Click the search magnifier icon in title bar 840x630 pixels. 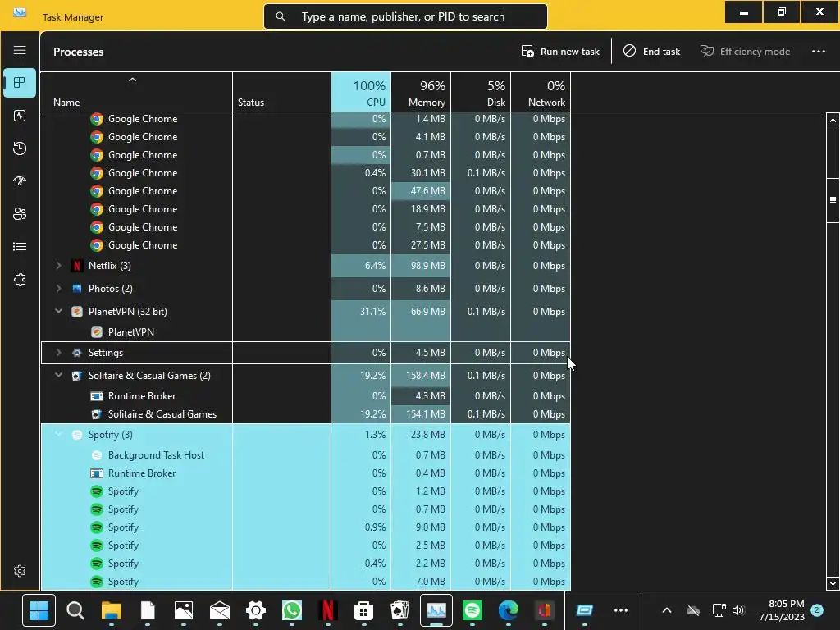281,16
